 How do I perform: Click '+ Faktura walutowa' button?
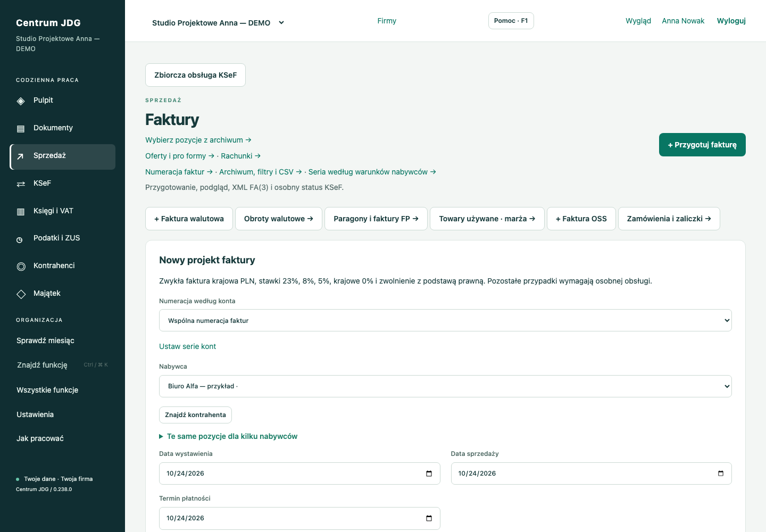(189, 219)
